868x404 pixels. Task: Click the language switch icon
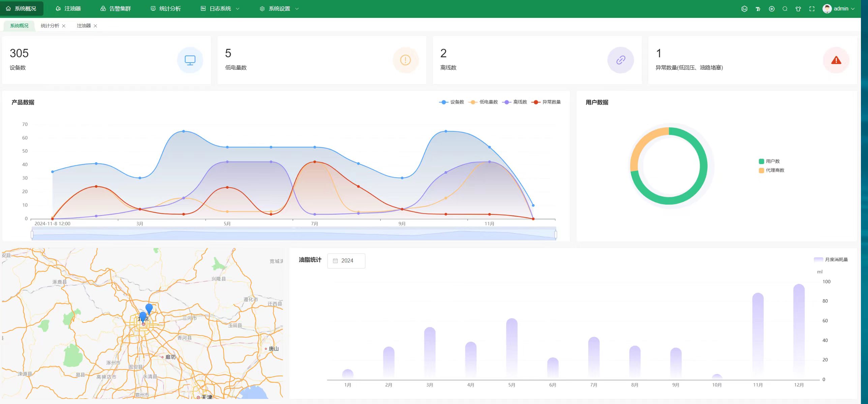pyautogui.click(x=771, y=9)
